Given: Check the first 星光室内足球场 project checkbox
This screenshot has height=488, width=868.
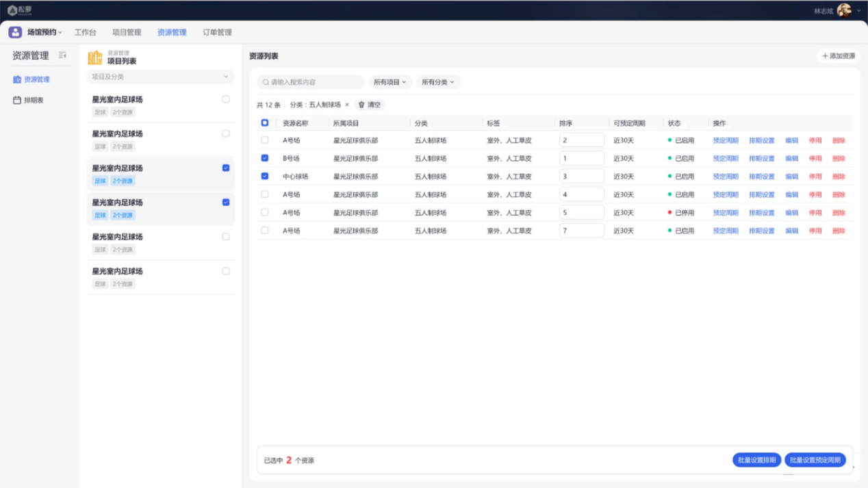Looking at the screenshot, I should click(226, 99).
